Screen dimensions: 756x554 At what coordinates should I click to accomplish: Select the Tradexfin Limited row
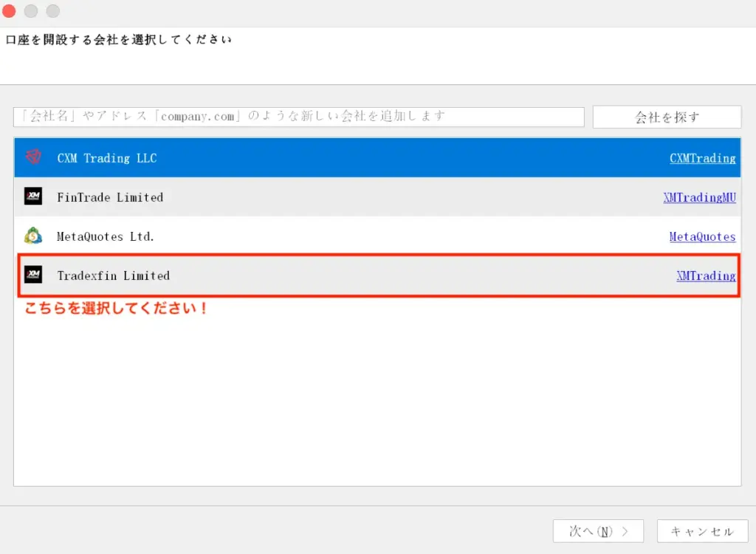click(295, 276)
